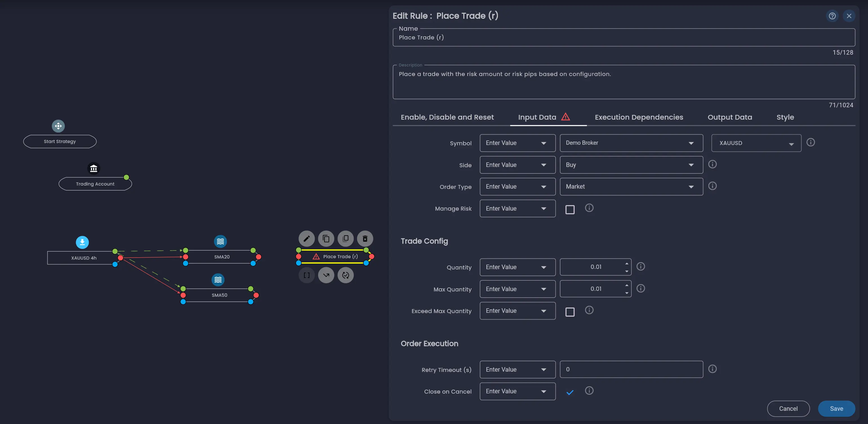Change the Side dropdown showing Buy
This screenshot has width=868, height=424.
[x=631, y=165]
